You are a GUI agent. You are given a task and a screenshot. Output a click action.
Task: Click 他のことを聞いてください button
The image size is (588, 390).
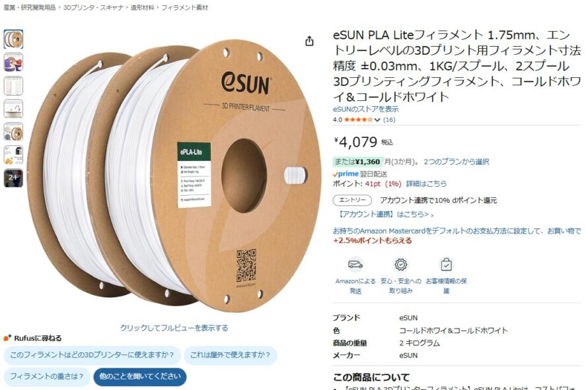point(140,377)
